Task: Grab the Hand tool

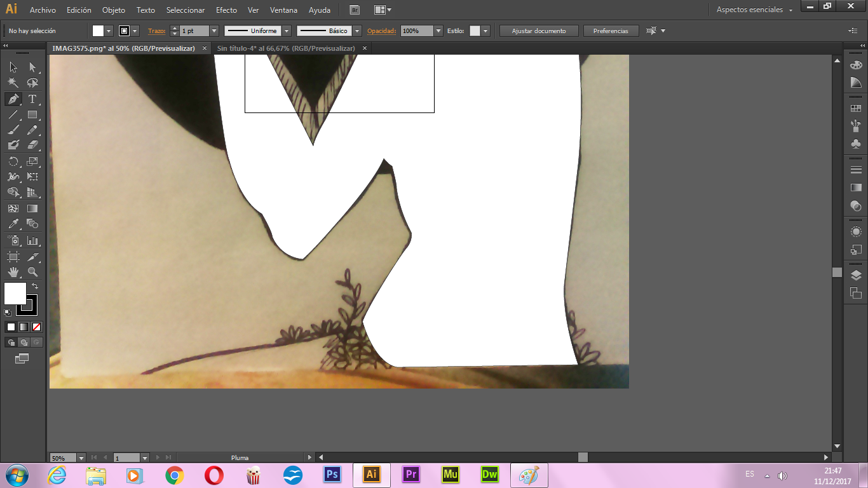Action: 13,272
